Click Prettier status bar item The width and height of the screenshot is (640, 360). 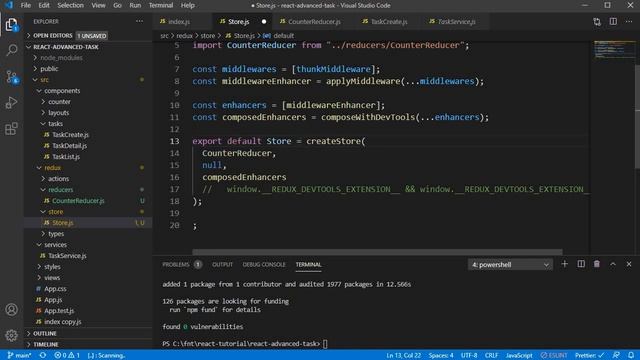coord(589,355)
